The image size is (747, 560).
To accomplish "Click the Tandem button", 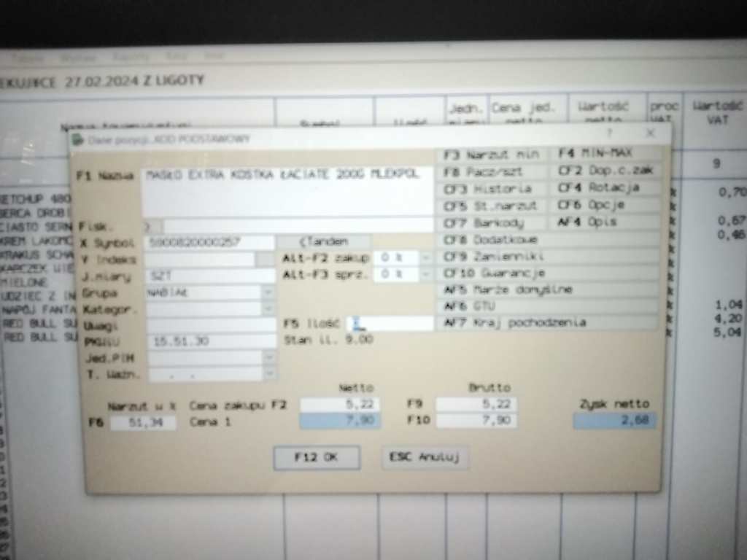I will pyautogui.click(x=325, y=241).
